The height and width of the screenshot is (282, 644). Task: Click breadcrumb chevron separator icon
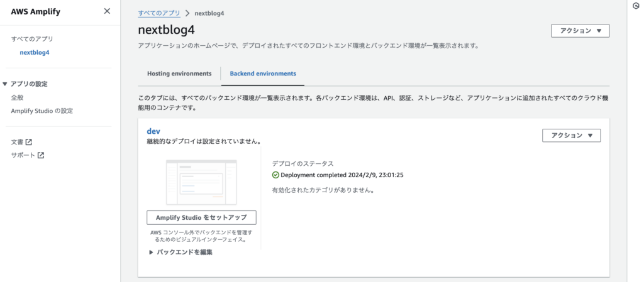point(187,13)
